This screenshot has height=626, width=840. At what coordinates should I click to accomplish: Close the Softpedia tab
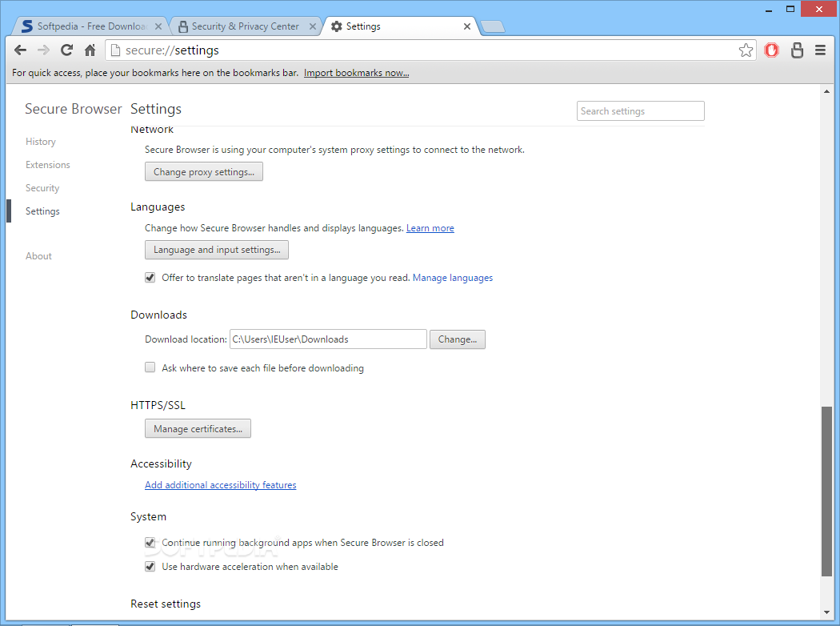point(158,26)
